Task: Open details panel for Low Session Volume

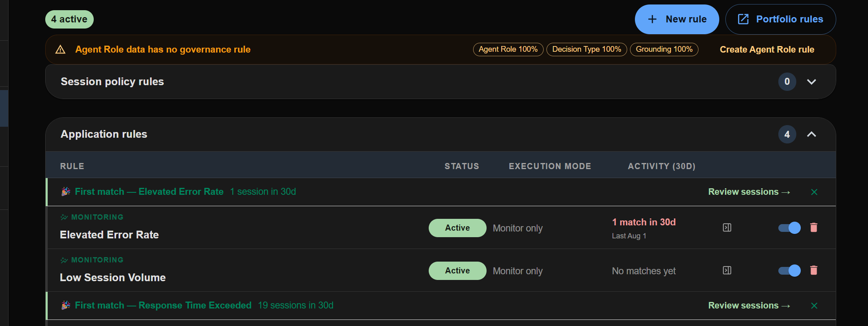Action: (x=727, y=270)
